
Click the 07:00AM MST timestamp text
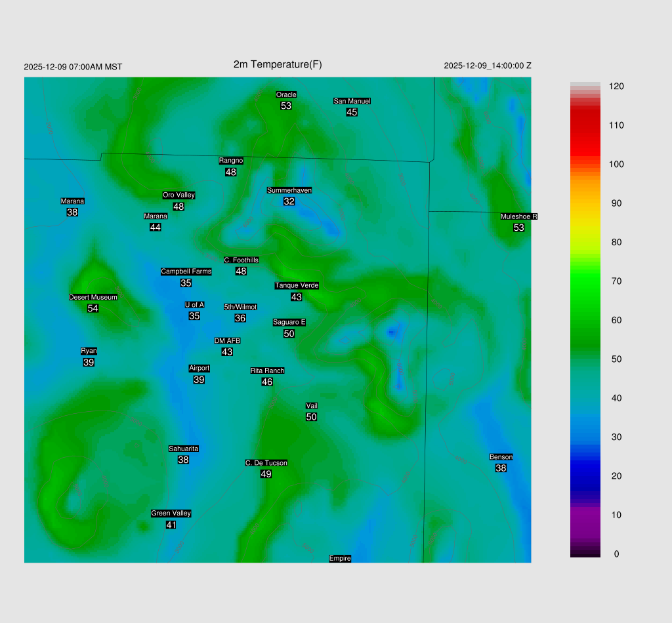(x=73, y=67)
